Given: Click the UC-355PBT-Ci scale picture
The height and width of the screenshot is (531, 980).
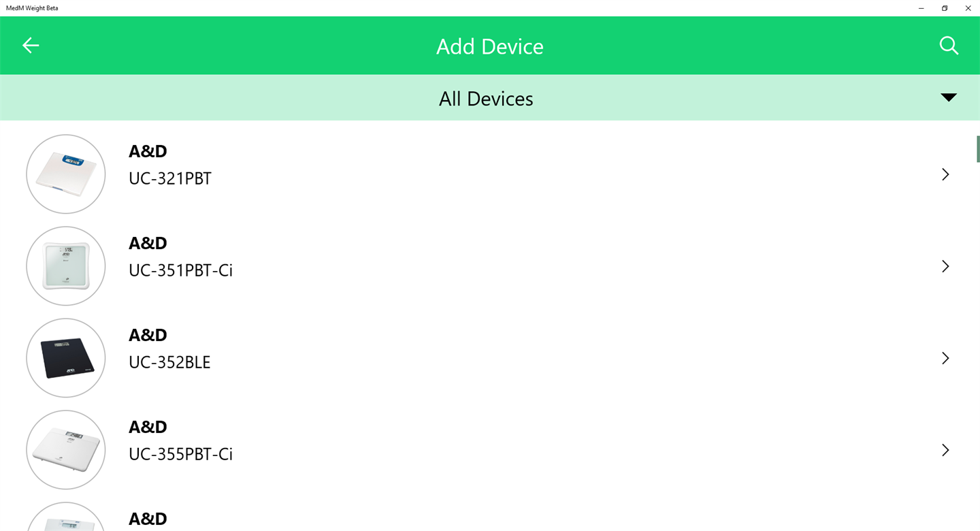Looking at the screenshot, I should (x=66, y=450).
